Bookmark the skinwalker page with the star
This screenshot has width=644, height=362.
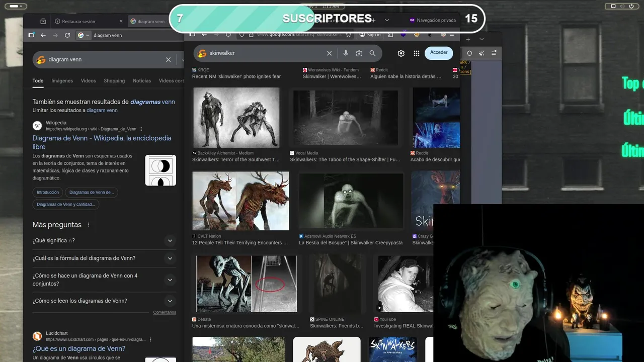(348, 35)
